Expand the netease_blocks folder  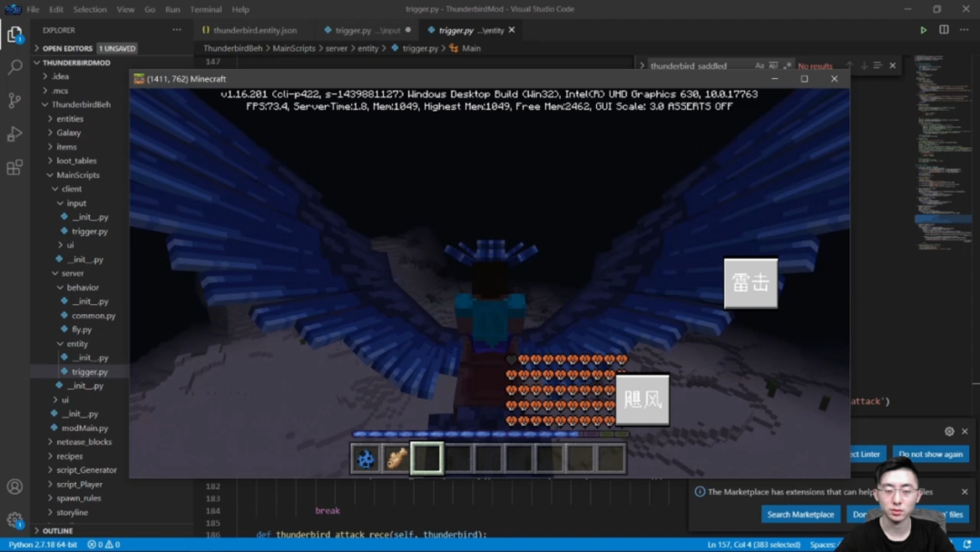pyautogui.click(x=83, y=442)
